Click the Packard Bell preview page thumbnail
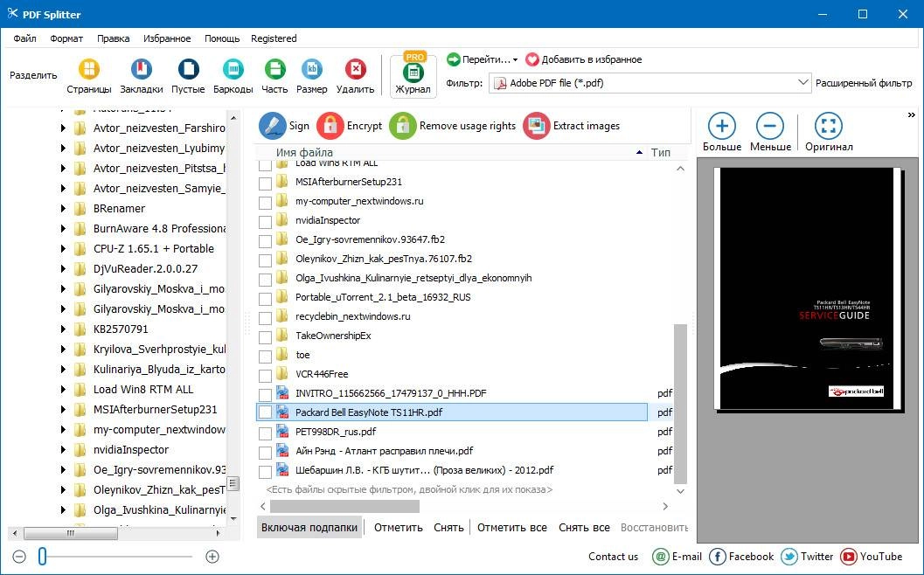This screenshot has height=575, width=924. point(808,288)
